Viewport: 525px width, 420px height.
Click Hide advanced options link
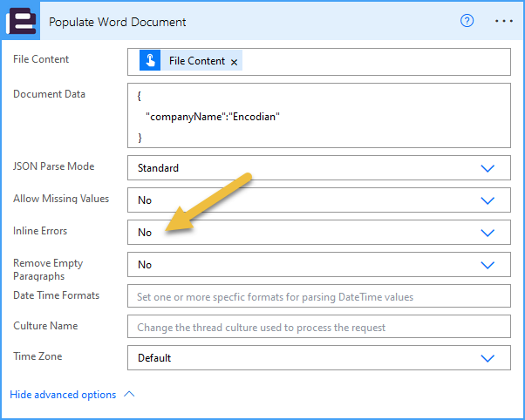[63, 395]
